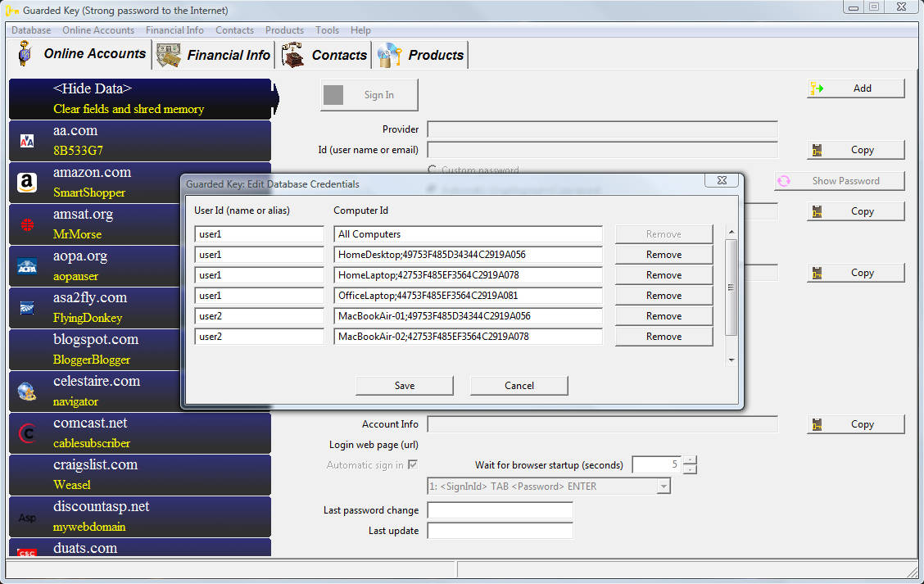Click the Products disc and key icon
The image size is (924, 584).
390,55
